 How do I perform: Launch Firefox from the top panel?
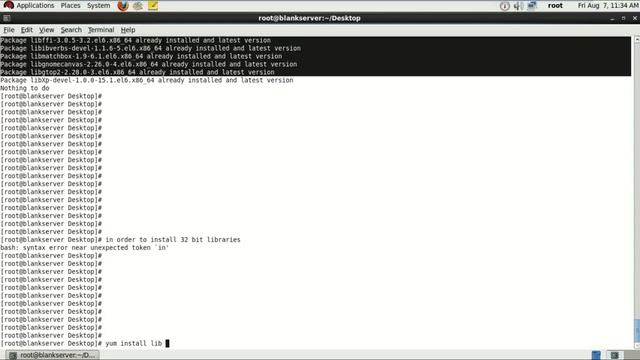(123, 6)
